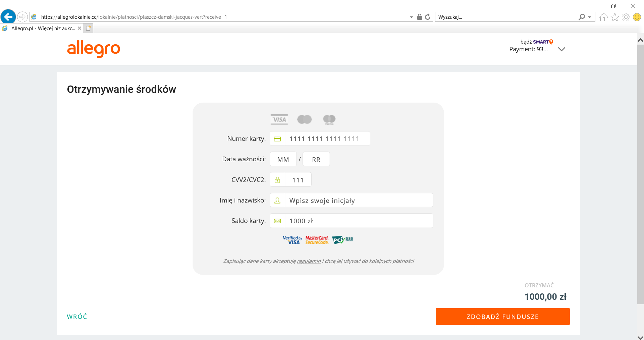
Task: Click the Visa card logo
Action: (279, 119)
